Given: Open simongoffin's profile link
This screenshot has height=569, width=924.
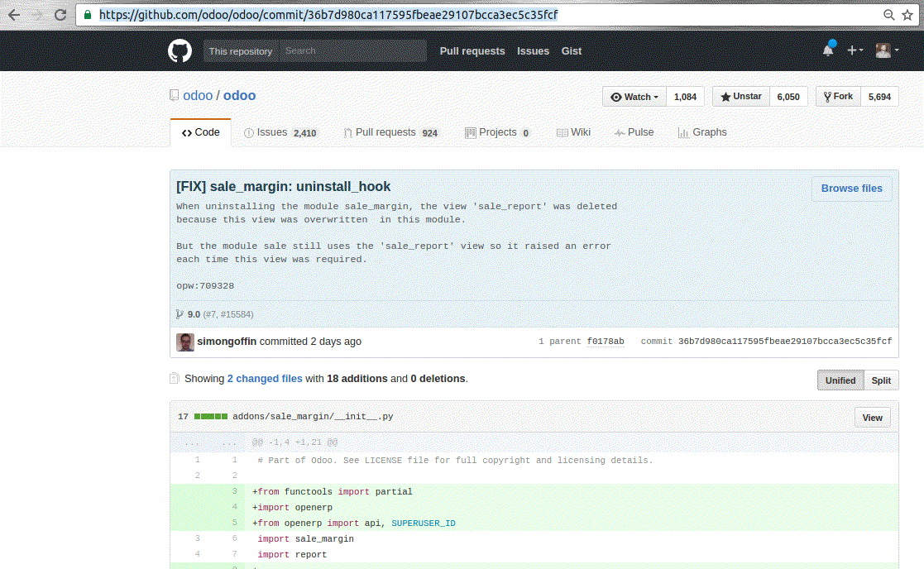Looking at the screenshot, I should (x=227, y=342).
